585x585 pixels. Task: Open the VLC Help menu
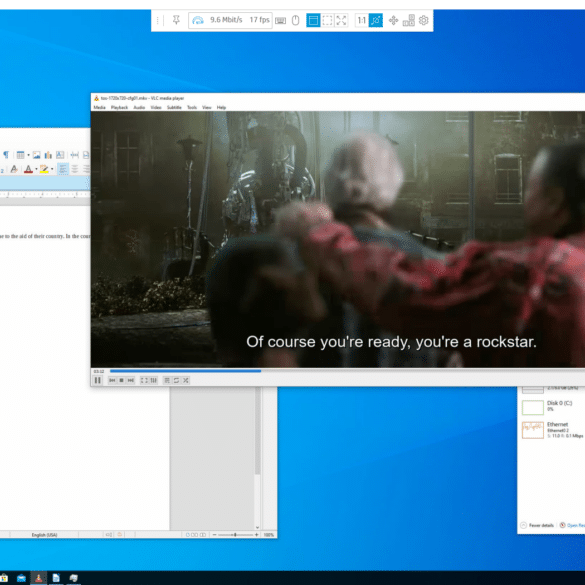221,107
